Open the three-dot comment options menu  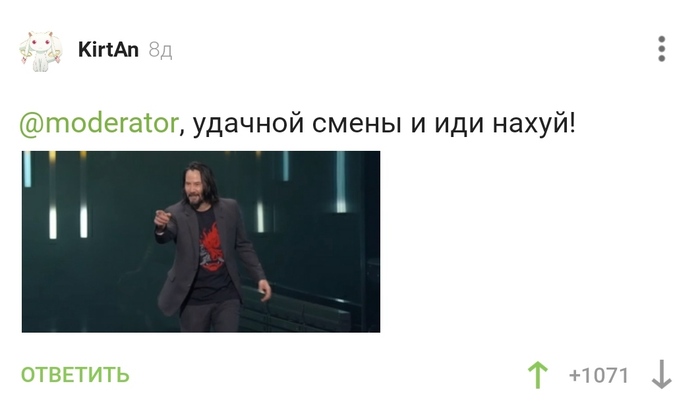pyautogui.click(x=662, y=49)
